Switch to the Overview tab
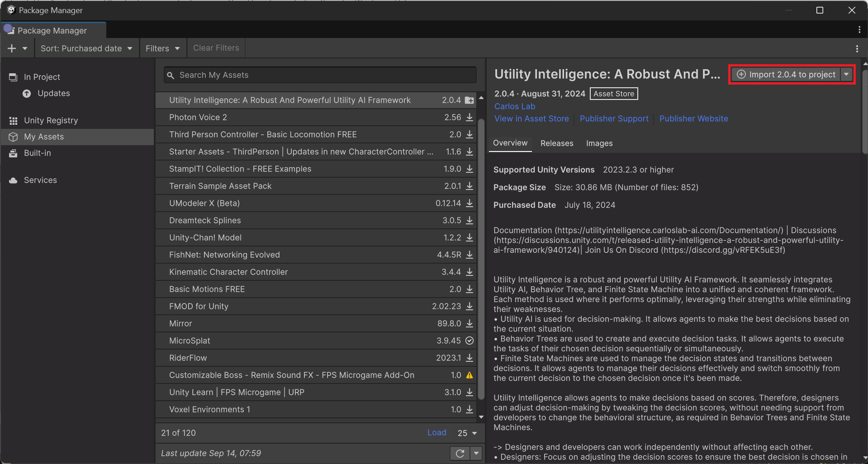The height and width of the screenshot is (464, 868). (x=510, y=143)
